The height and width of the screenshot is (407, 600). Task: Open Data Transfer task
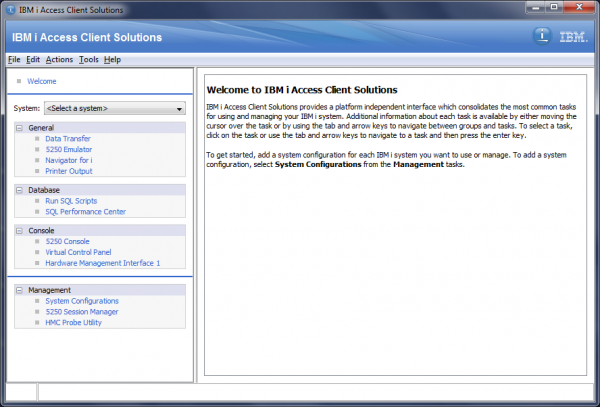pos(68,138)
